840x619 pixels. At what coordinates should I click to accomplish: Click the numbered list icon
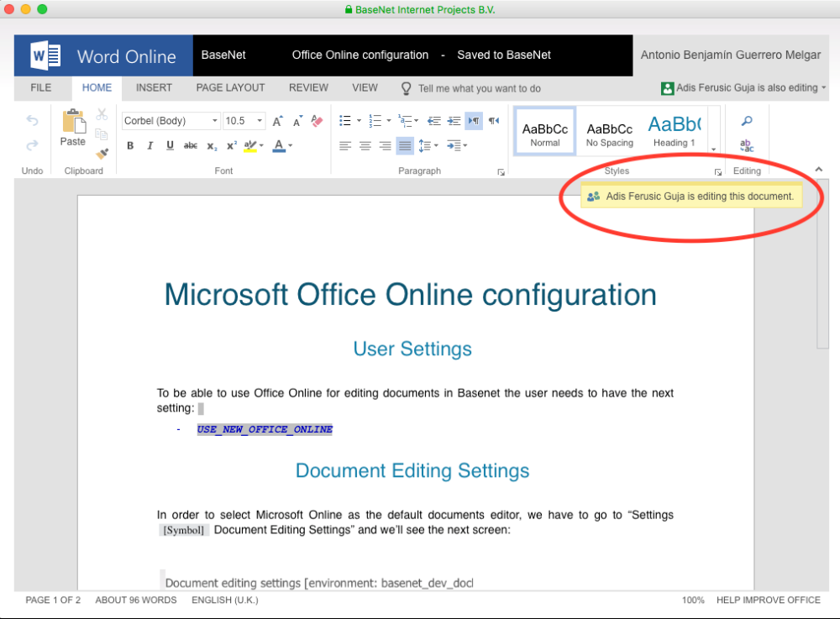pyautogui.click(x=375, y=121)
